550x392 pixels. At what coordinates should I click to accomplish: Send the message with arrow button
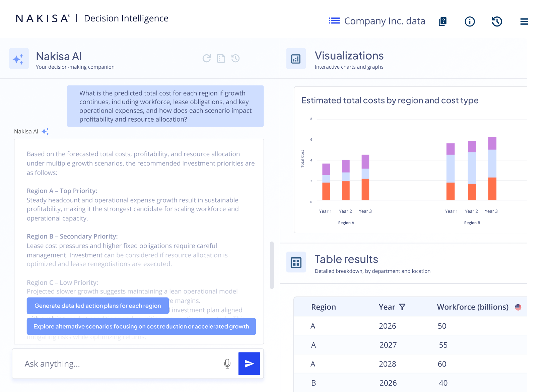tap(249, 364)
